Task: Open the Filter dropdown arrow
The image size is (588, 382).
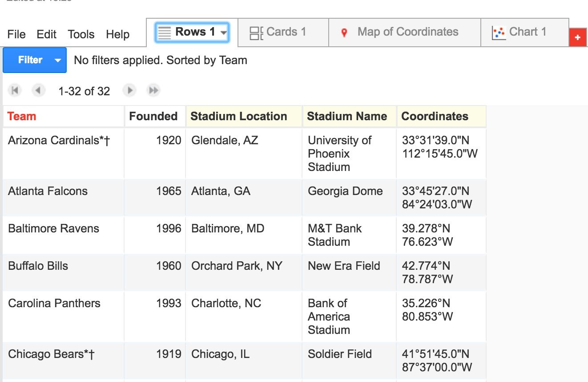Action: coord(58,60)
